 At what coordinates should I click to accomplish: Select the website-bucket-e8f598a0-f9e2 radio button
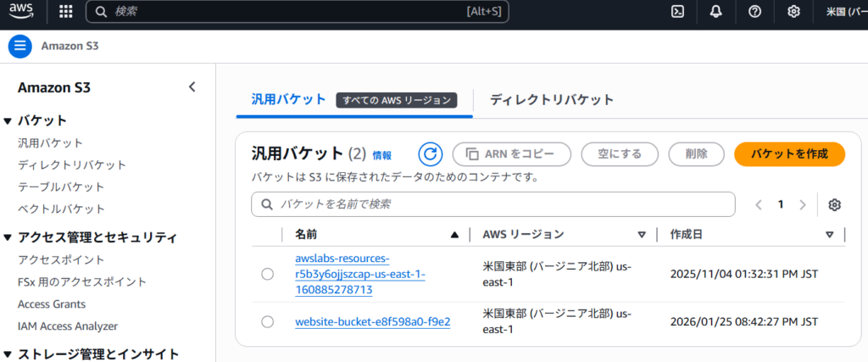pos(268,321)
